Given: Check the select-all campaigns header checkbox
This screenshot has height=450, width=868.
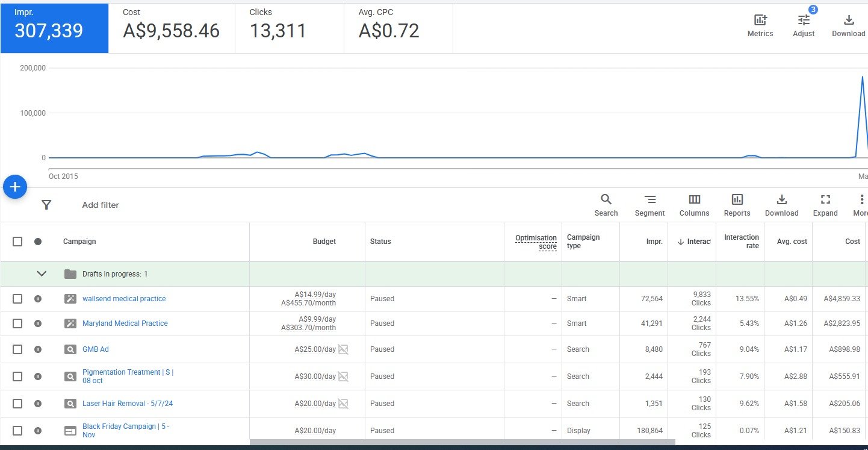Looking at the screenshot, I should [17, 242].
